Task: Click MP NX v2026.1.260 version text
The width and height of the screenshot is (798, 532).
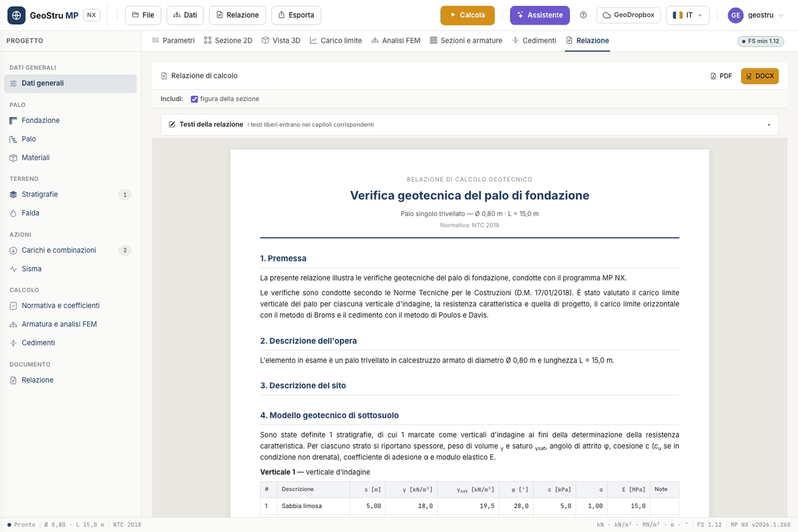Action: (761, 525)
